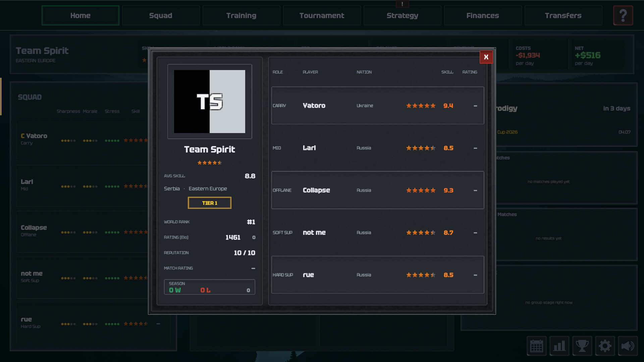Select the 'not me' soft support row

378,232
